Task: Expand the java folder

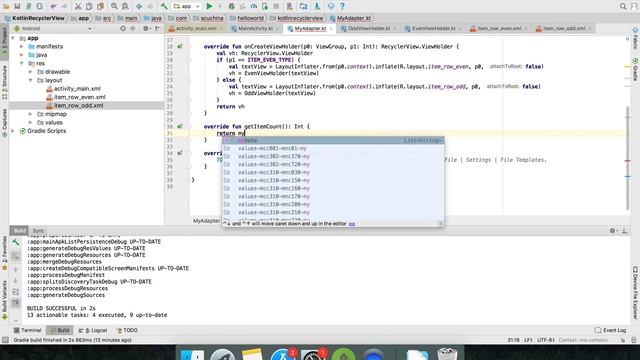Action: click(x=22, y=55)
